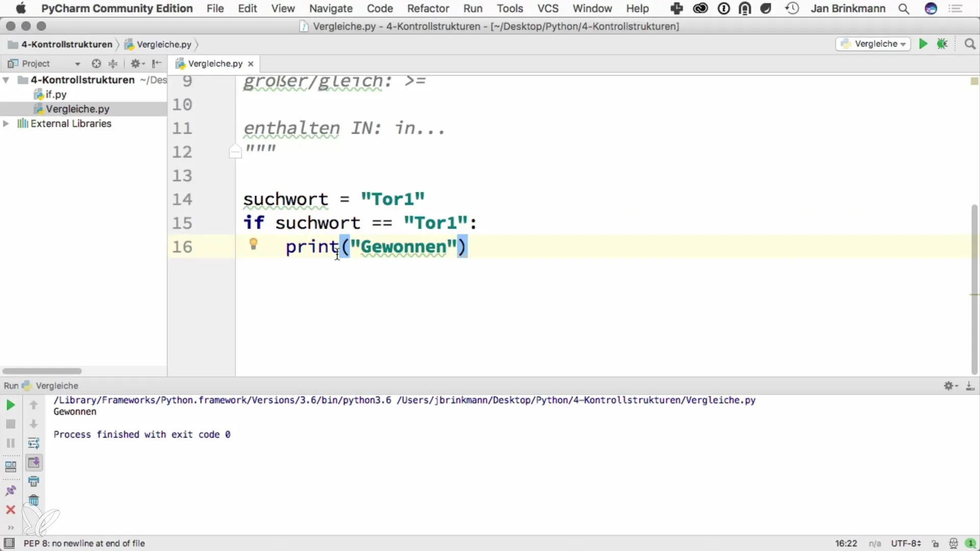Collapse the docstring fold marker at line 12
The width and height of the screenshot is (980, 551).
tap(235, 152)
